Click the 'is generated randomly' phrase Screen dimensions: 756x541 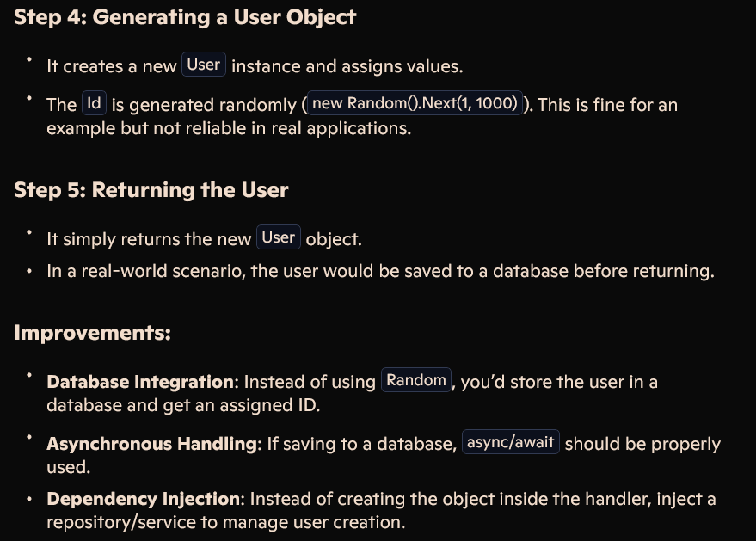tap(204, 105)
